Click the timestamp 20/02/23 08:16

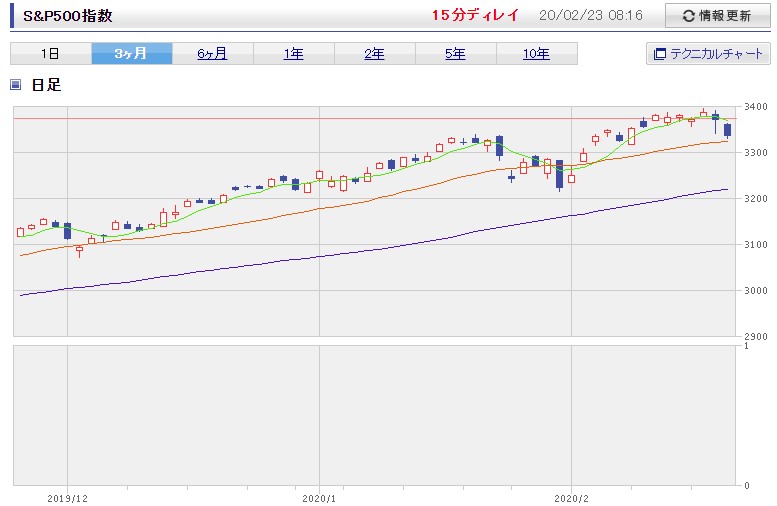(x=591, y=15)
